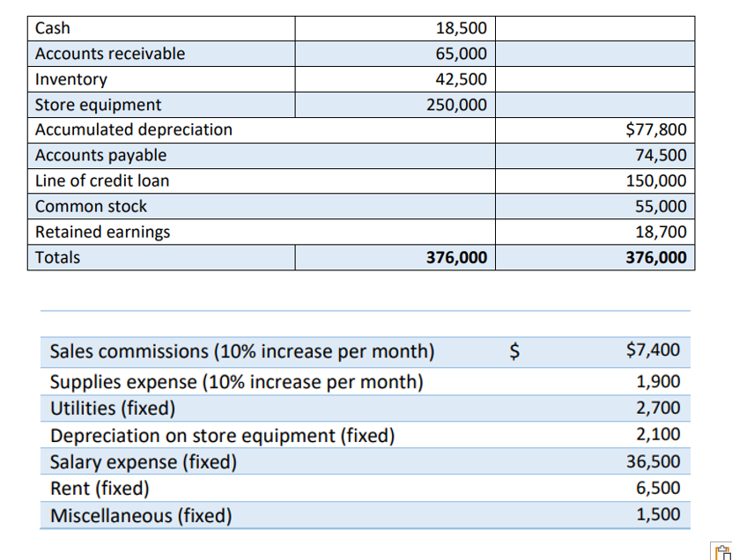The width and height of the screenshot is (732, 560).
Task: Select the Sales commissions amount $7,400
Action: (x=653, y=350)
